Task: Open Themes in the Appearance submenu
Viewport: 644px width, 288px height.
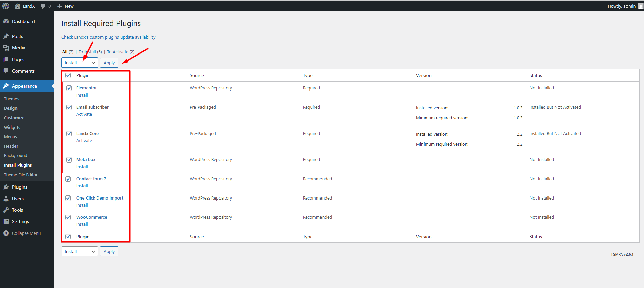Action: (x=11, y=99)
